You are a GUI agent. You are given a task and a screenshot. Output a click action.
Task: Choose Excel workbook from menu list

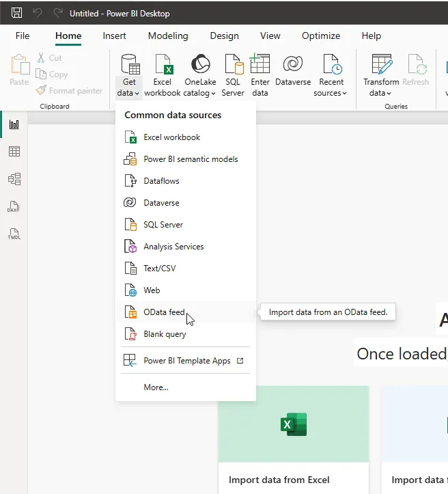pyautogui.click(x=186, y=137)
